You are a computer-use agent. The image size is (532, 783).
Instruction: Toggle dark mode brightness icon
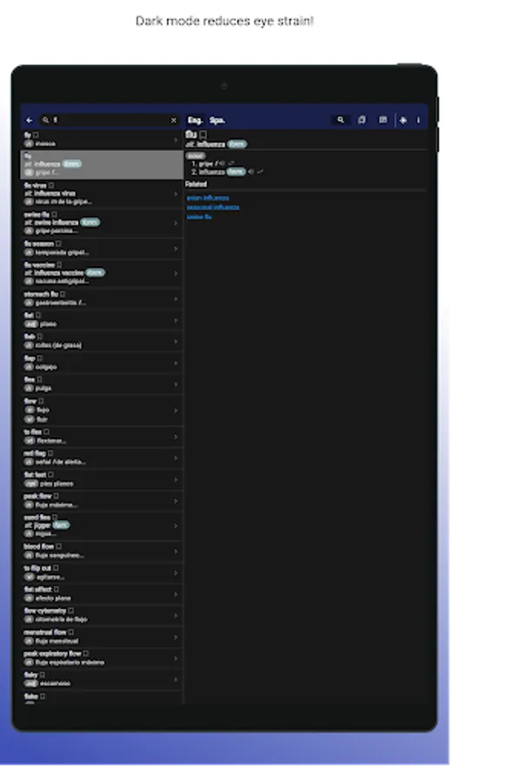click(403, 120)
